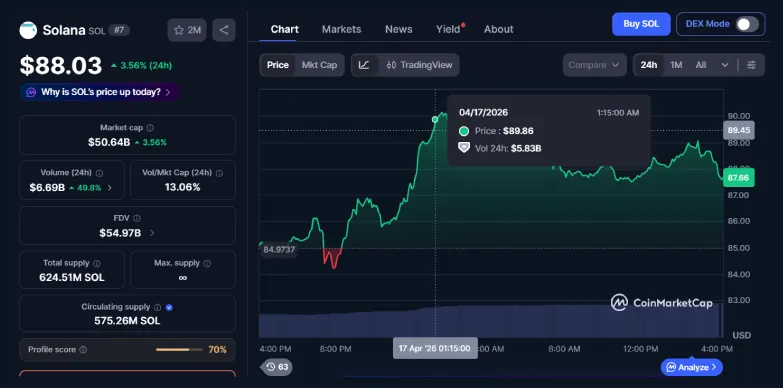Open the share icon button
The height and width of the screenshot is (388, 783).
pyautogui.click(x=224, y=30)
